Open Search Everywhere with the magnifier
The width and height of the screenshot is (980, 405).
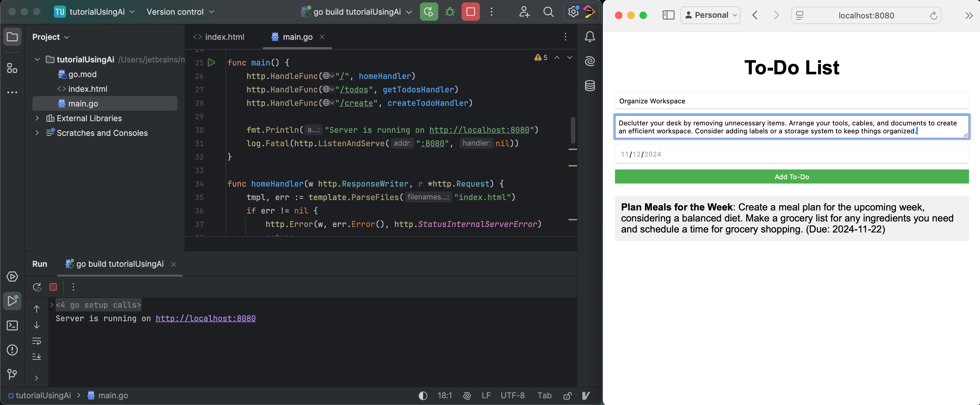point(548,12)
